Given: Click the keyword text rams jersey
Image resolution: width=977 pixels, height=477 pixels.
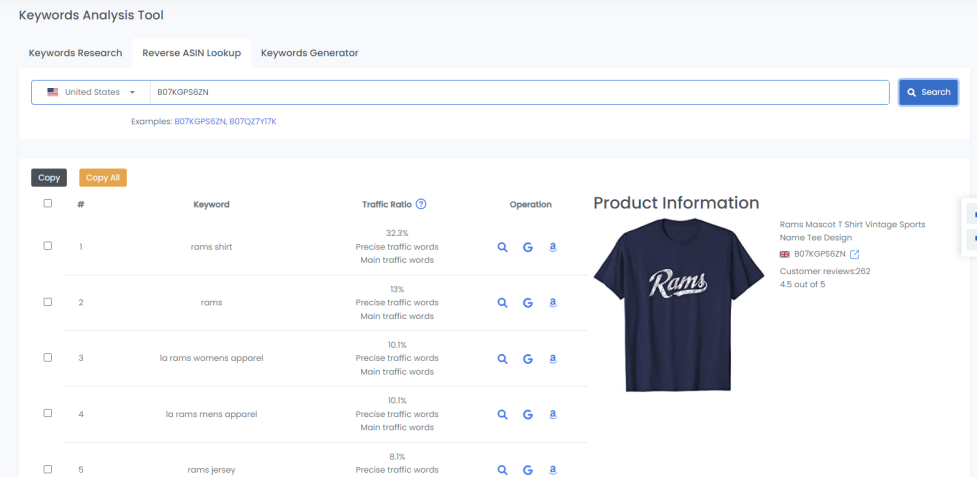Looking at the screenshot, I should 211,470.
